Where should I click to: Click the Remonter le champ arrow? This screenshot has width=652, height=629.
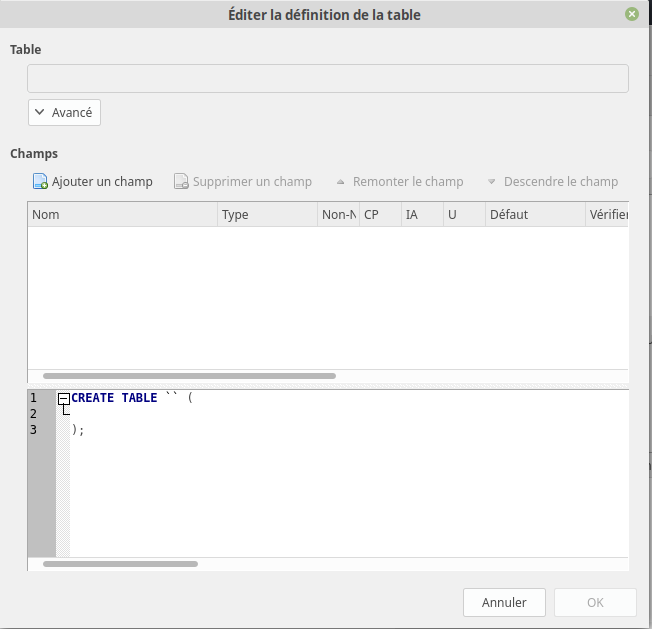click(x=341, y=182)
